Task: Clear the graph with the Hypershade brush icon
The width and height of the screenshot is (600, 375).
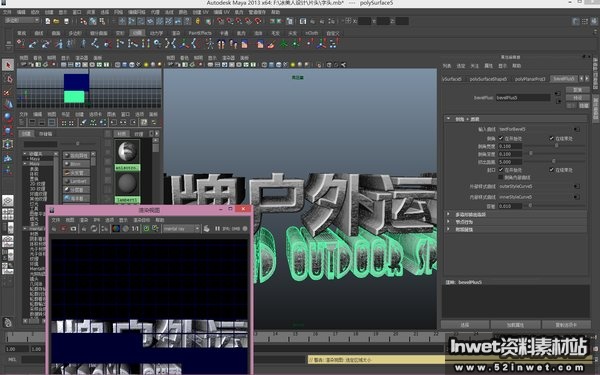Action: click(82, 122)
